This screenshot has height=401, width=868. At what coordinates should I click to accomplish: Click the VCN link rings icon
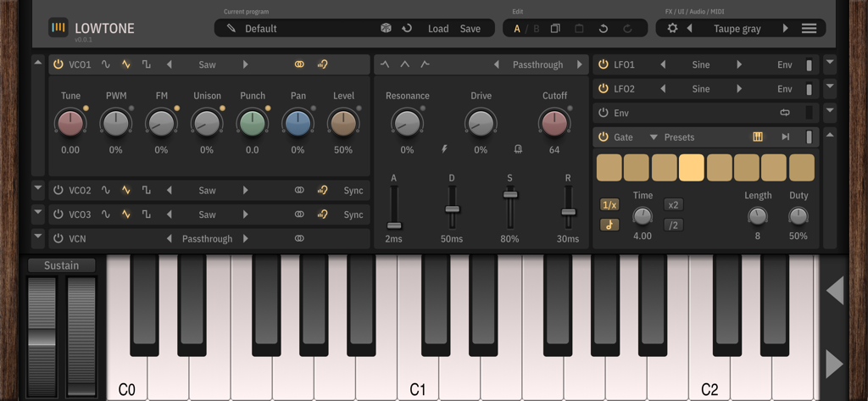(x=299, y=239)
